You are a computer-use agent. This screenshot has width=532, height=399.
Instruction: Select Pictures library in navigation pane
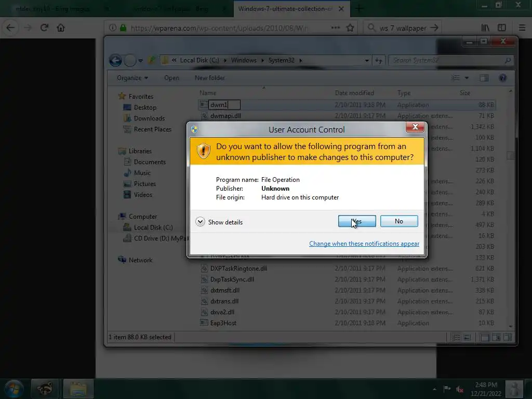[x=144, y=184]
